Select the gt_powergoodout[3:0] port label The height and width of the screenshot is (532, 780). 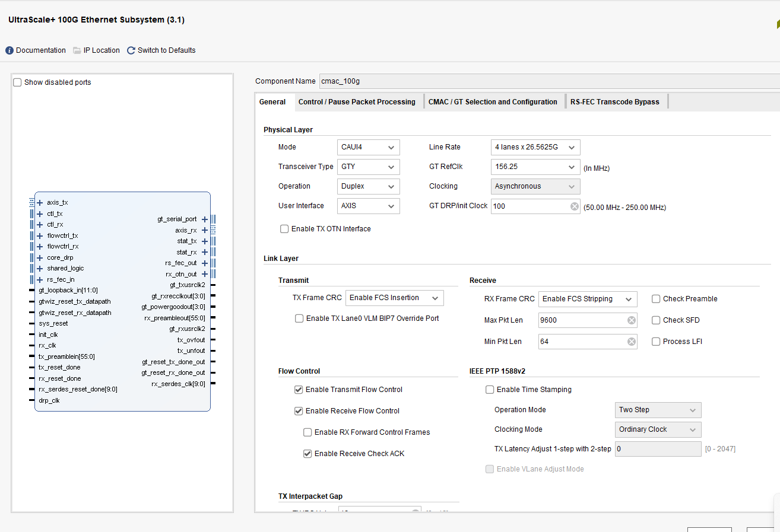pos(173,307)
